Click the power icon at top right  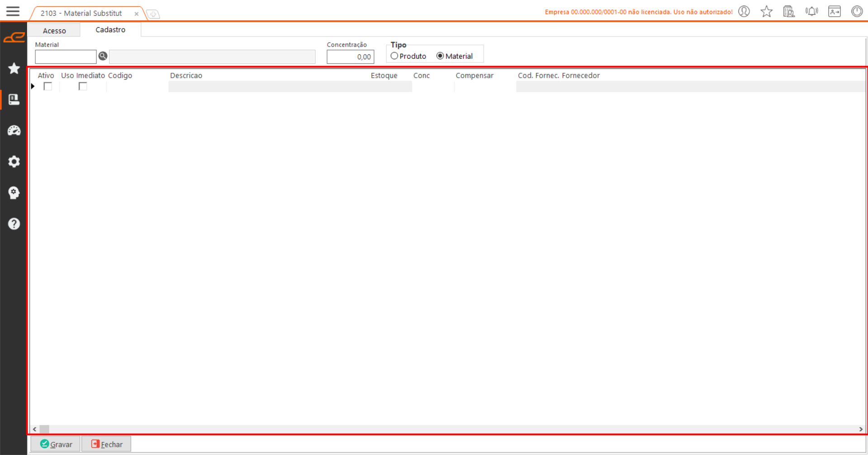coord(857,12)
